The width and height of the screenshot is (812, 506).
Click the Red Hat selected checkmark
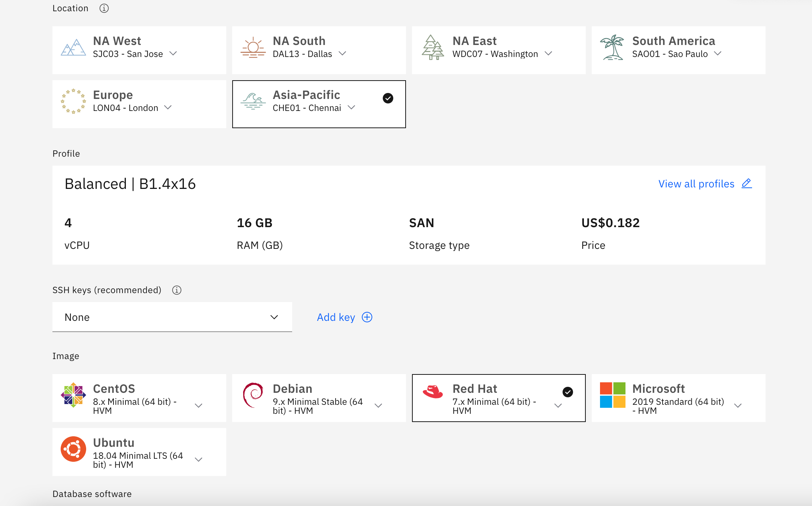(567, 392)
